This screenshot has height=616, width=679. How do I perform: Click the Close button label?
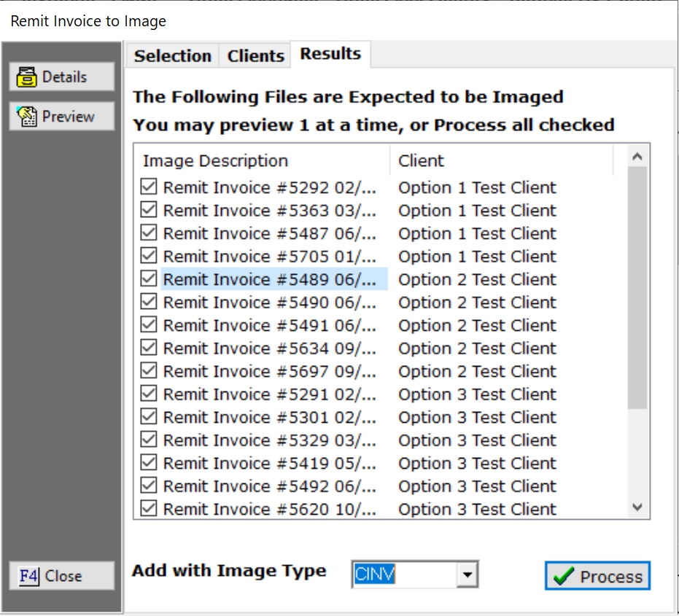(63, 576)
